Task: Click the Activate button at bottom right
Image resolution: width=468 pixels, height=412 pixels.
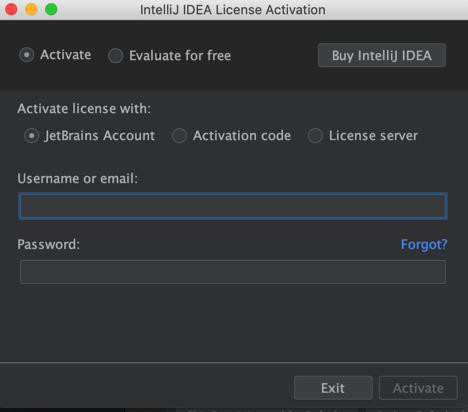Action: point(418,388)
